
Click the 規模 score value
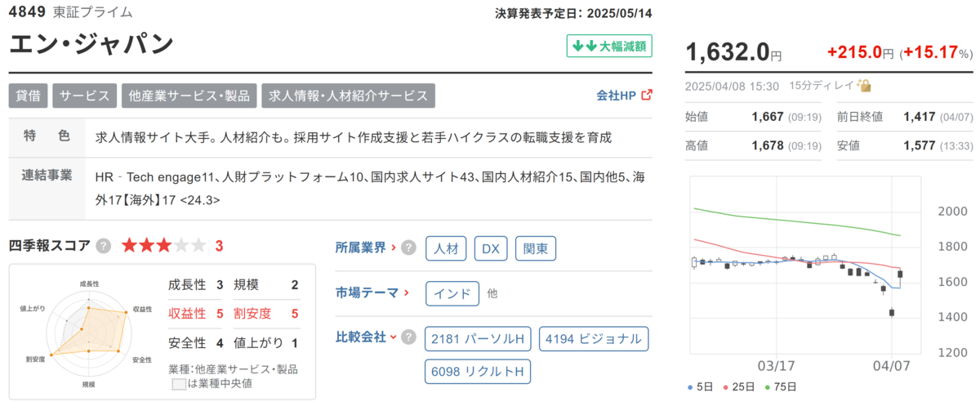[295, 284]
